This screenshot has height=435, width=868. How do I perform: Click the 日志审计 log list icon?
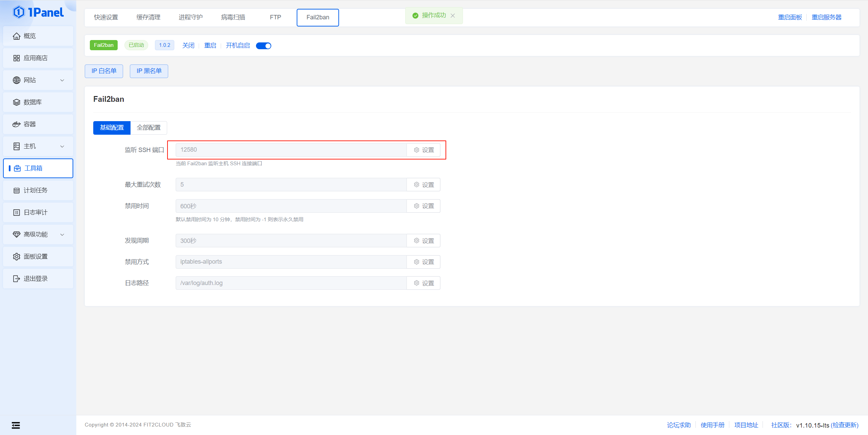coord(16,212)
